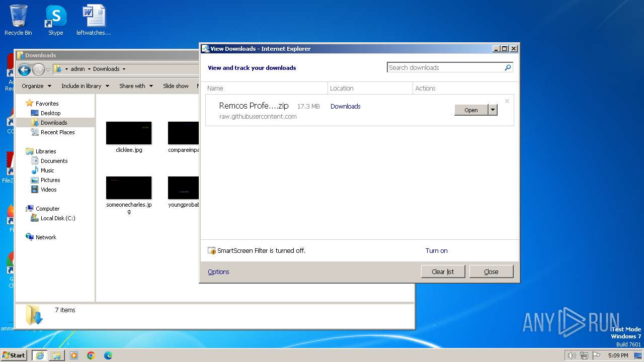Select the Remcos Profe....zip download entry

point(359,110)
